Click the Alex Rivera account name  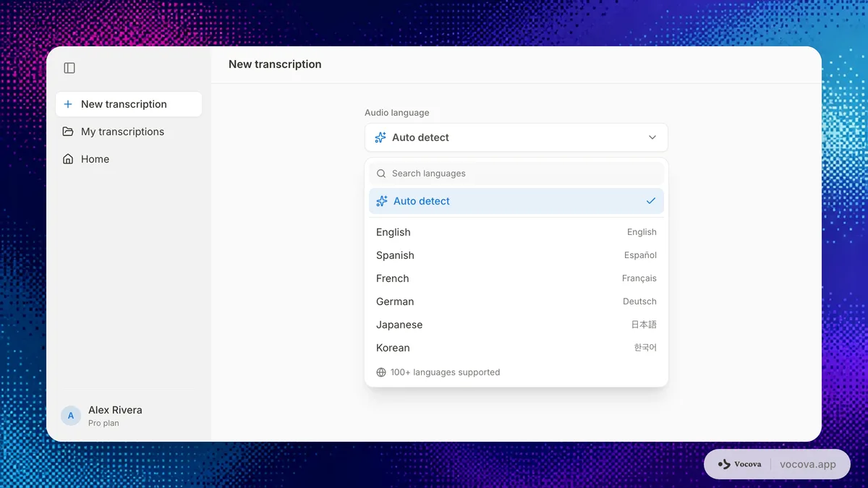click(x=115, y=410)
